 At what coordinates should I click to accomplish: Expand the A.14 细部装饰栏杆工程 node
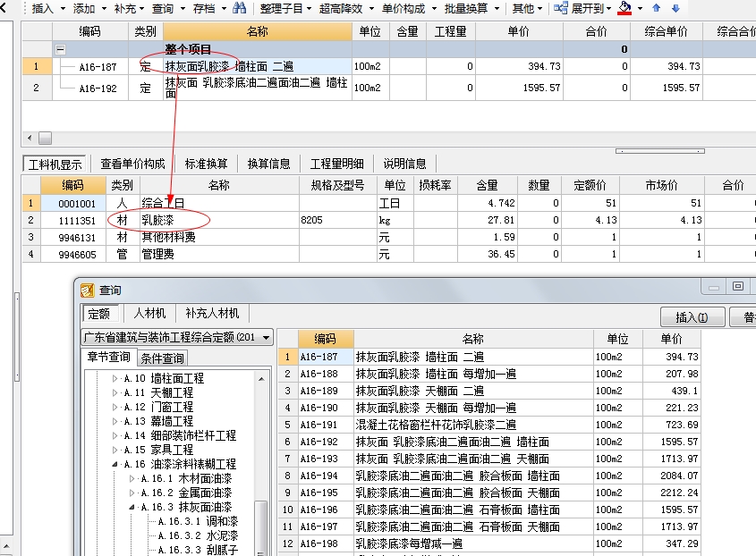[115, 435]
